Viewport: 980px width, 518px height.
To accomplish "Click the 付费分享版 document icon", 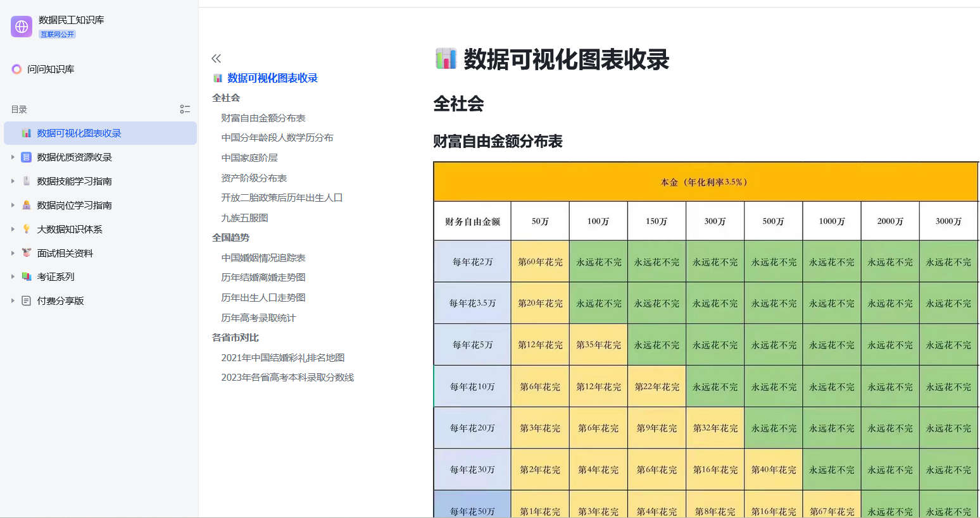I will click(x=26, y=300).
